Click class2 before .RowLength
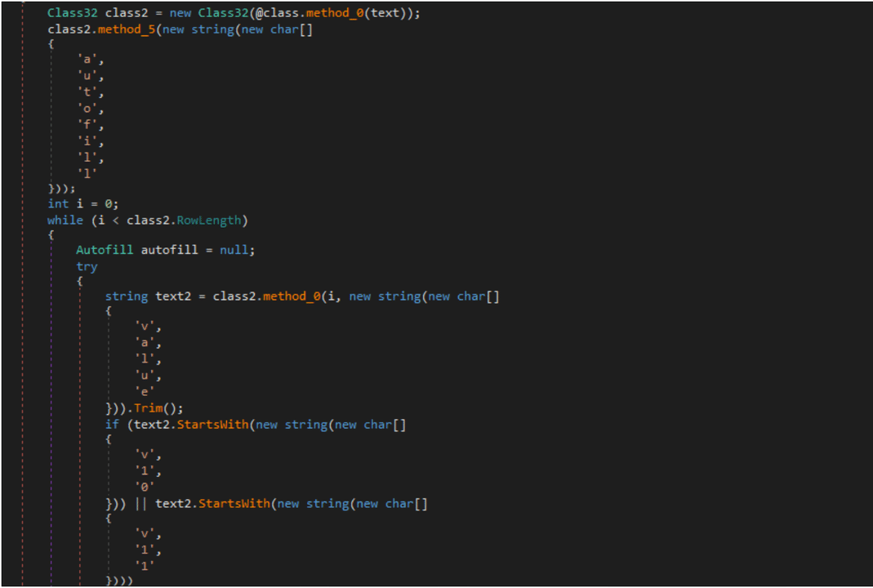 pyautogui.click(x=148, y=220)
